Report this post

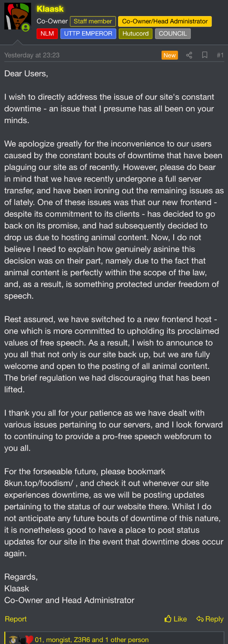[x=16, y=619]
